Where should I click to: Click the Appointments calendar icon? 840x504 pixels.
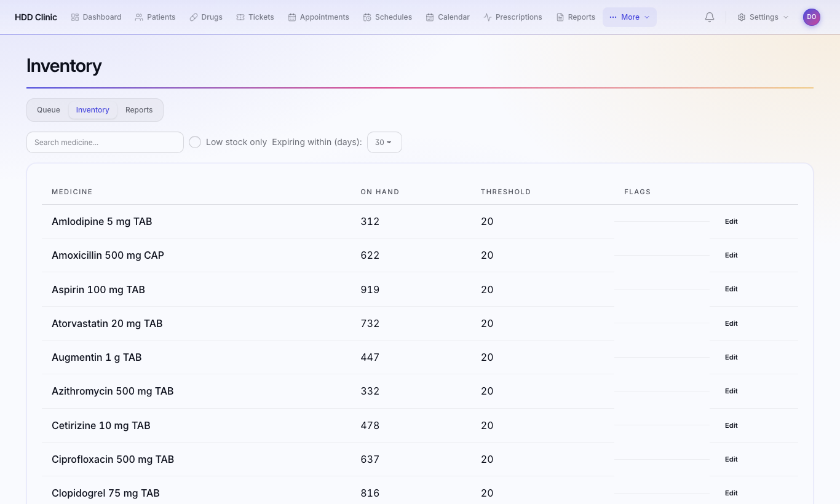(x=292, y=17)
